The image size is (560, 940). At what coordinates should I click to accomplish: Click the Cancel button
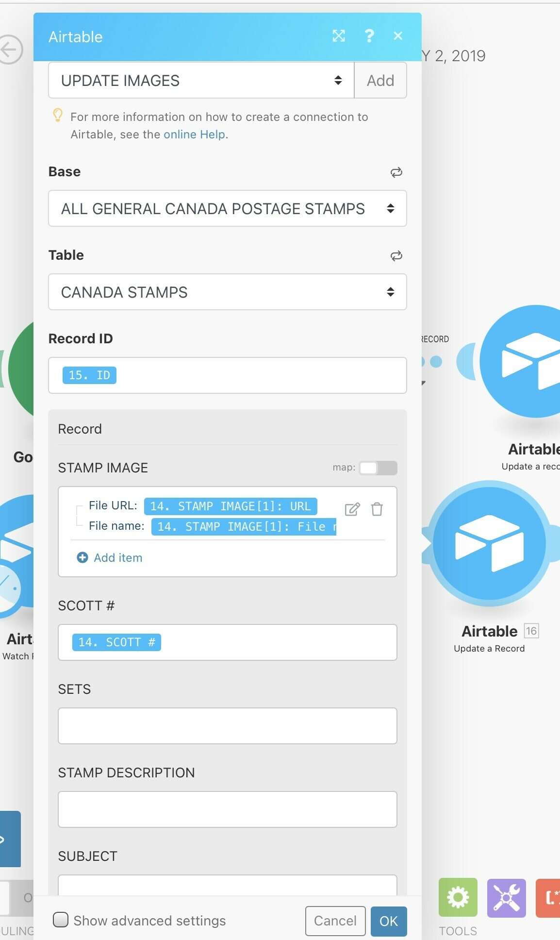[335, 921]
